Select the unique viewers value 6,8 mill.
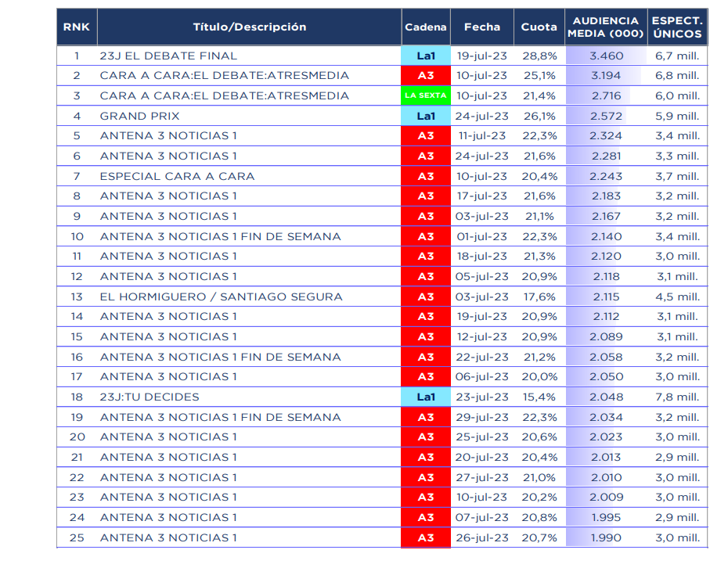This screenshot has width=728, height=575. 677,76
